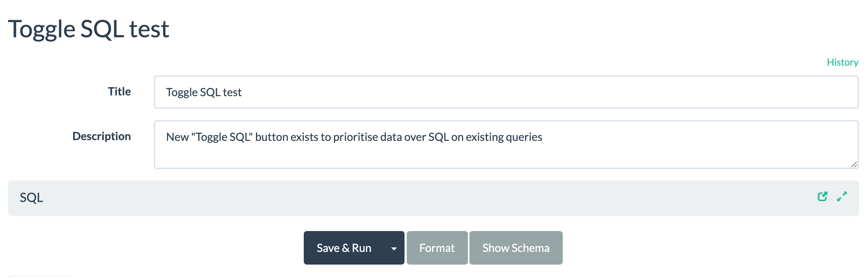Select the SQL section header
Viewport: 868px width, 278px height.
(x=32, y=198)
